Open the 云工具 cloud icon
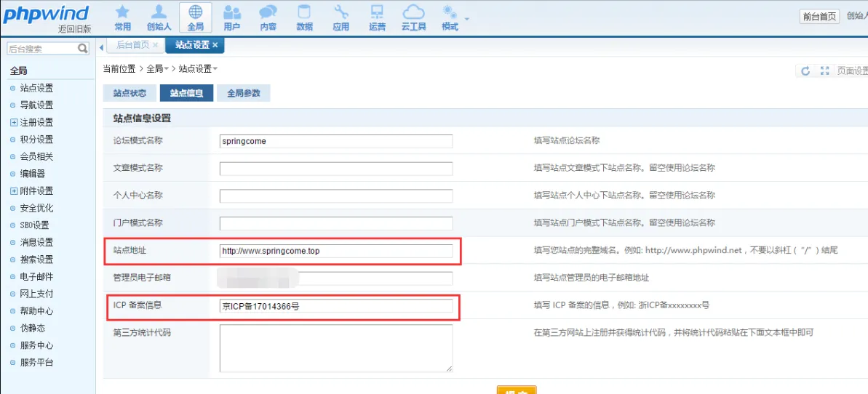 tap(413, 17)
